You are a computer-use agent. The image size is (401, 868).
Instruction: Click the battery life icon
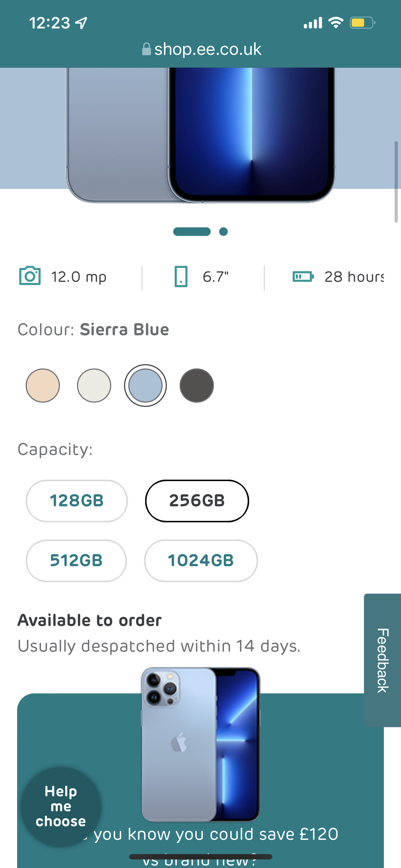click(x=303, y=276)
